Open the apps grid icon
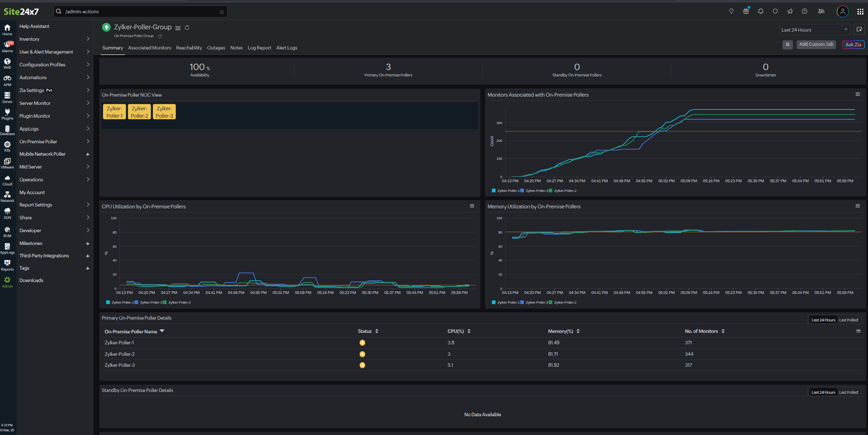The width and height of the screenshot is (868, 435). click(x=860, y=11)
